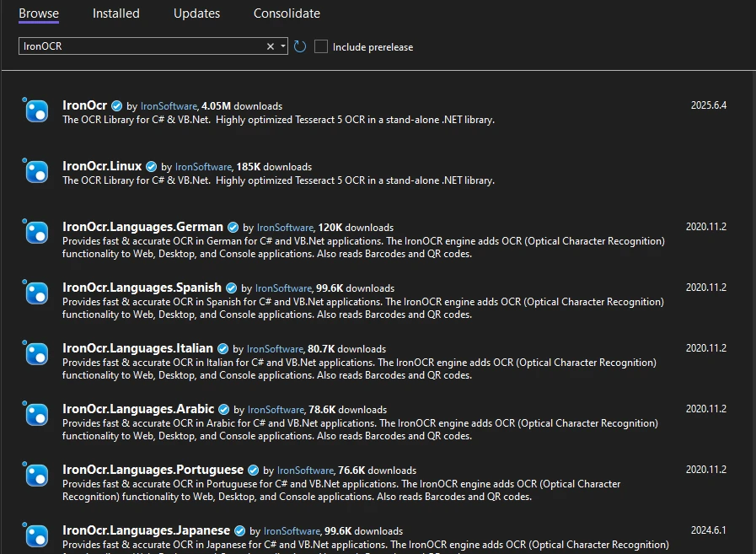Open the Updates tab
The width and height of the screenshot is (756, 554).
pos(196,13)
